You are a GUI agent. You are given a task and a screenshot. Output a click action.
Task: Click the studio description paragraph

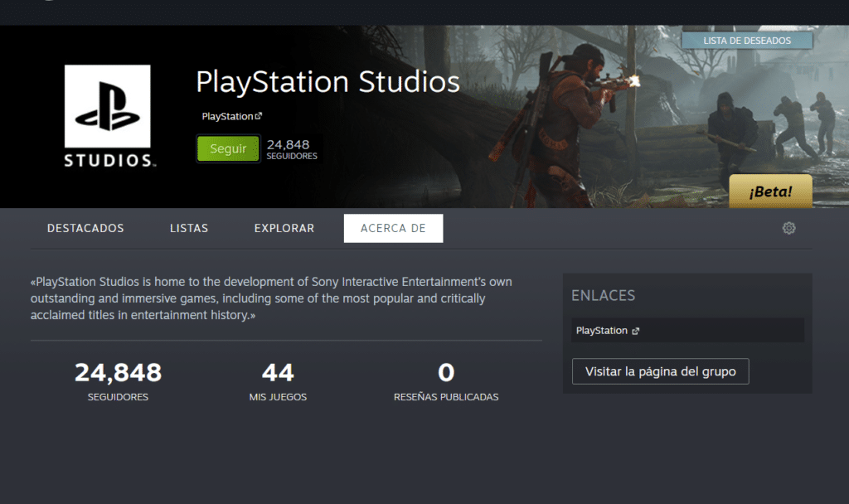pos(271,298)
